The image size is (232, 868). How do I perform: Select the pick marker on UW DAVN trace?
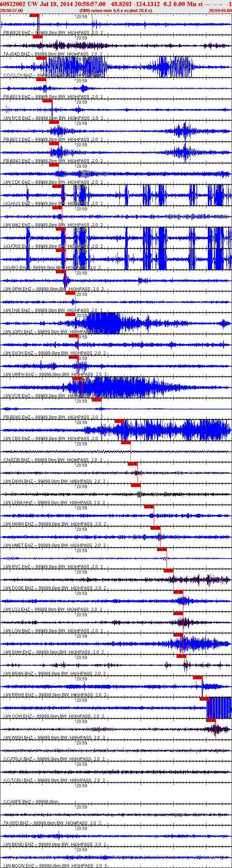coord(133,464)
